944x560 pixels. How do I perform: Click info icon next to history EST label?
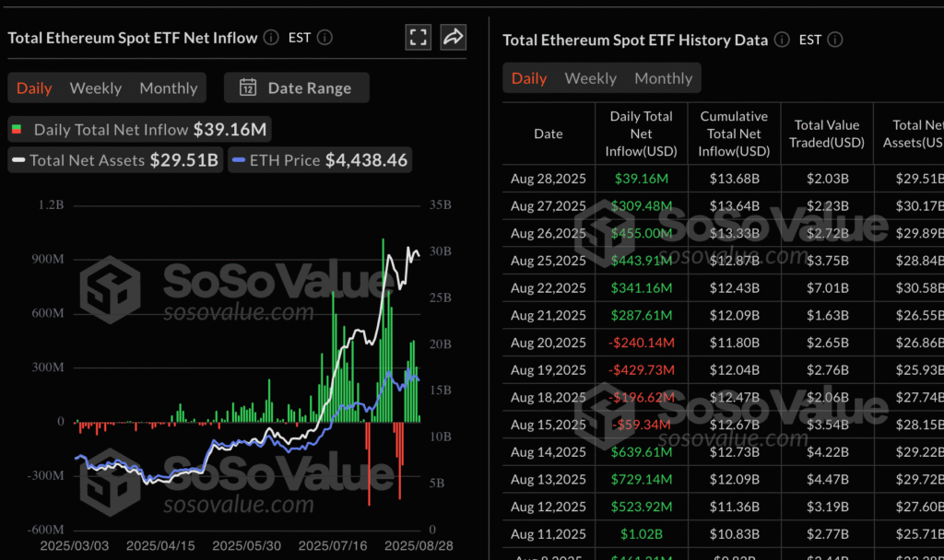click(x=835, y=40)
